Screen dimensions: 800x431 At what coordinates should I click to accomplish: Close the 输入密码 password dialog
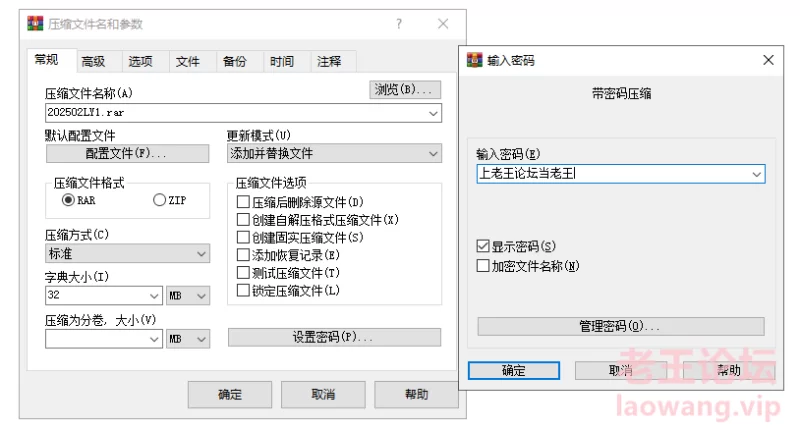(768, 60)
